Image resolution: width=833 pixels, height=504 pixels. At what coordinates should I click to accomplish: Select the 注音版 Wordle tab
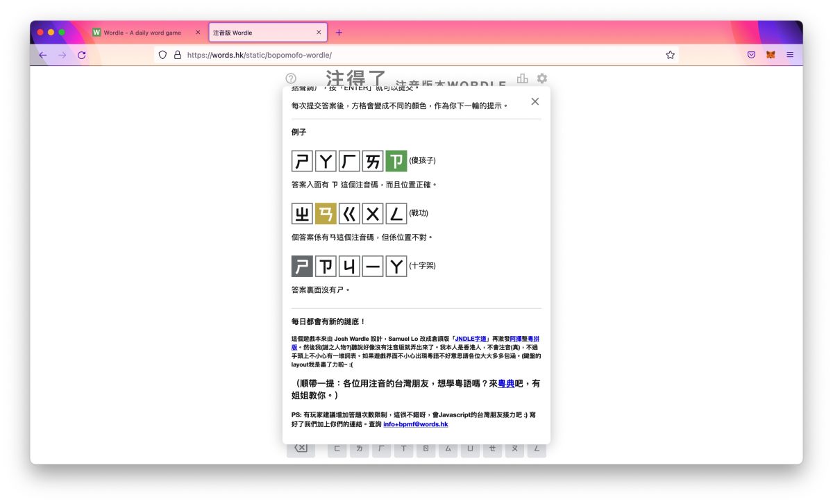pyautogui.click(x=268, y=33)
